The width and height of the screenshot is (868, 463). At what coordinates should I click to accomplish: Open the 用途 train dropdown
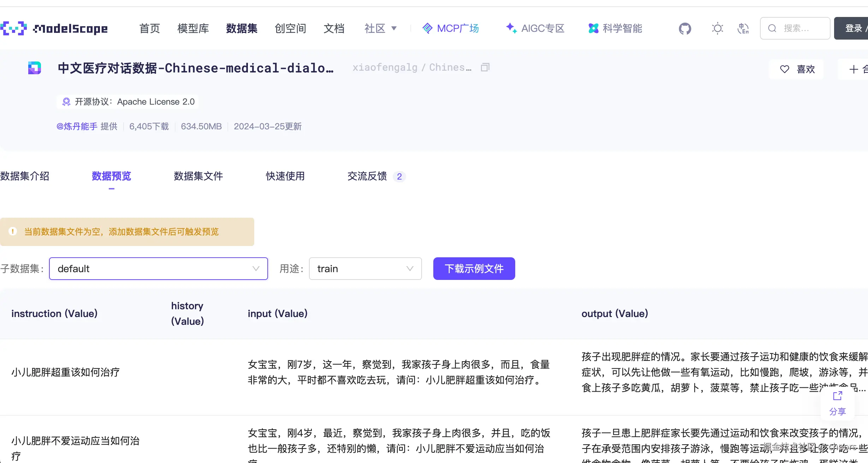point(365,269)
